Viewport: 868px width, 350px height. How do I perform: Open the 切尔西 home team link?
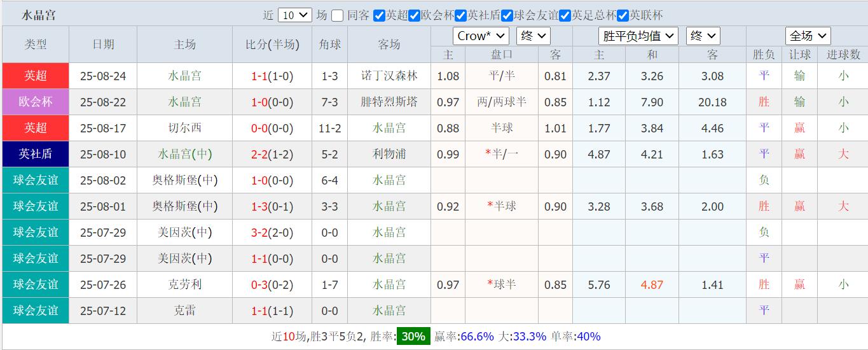[184, 128]
